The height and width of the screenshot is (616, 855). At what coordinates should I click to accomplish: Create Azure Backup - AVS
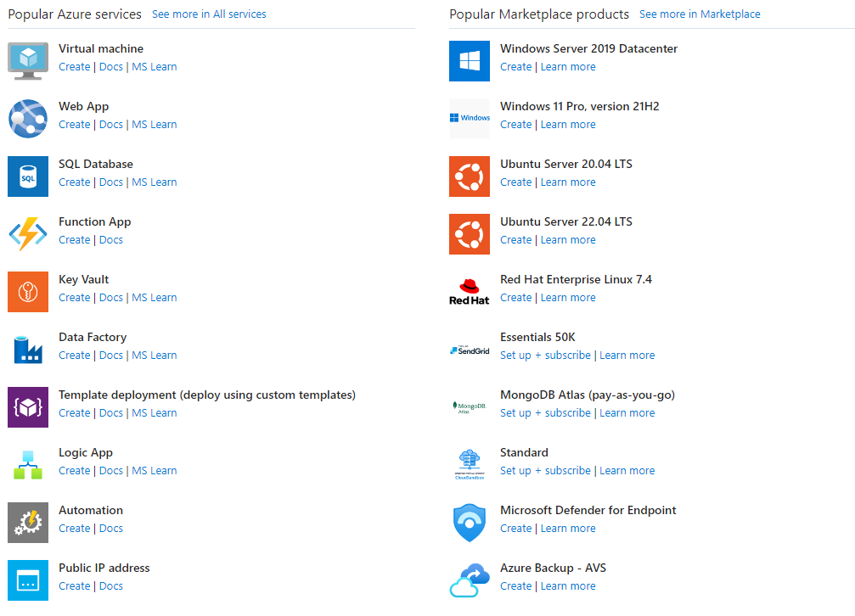click(x=516, y=586)
